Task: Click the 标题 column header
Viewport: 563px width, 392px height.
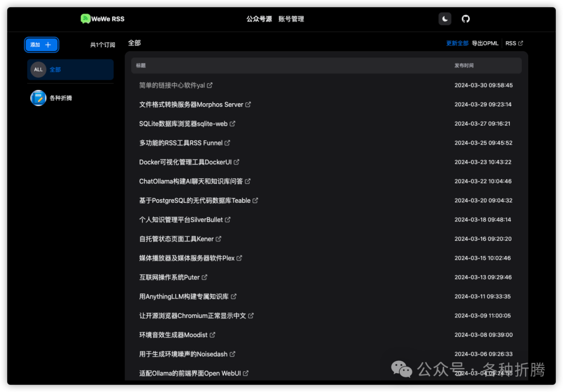Action: pos(141,66)
